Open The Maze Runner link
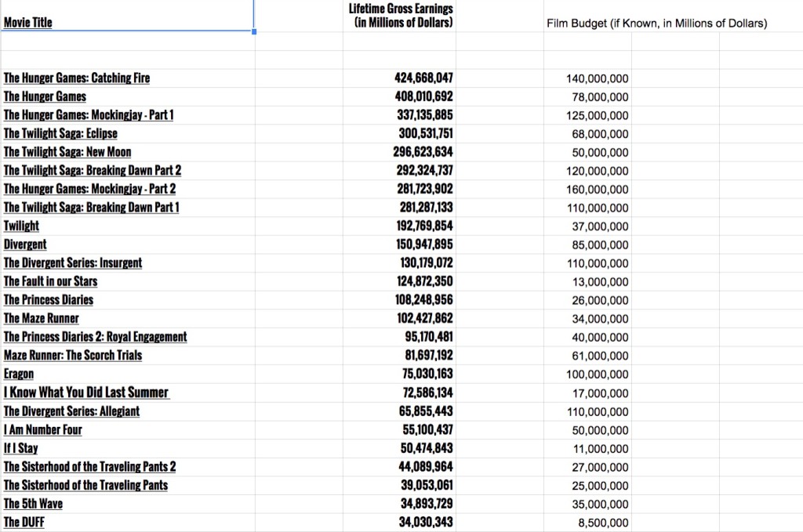This screenshot has height=532, width=803. pos(42,317)
